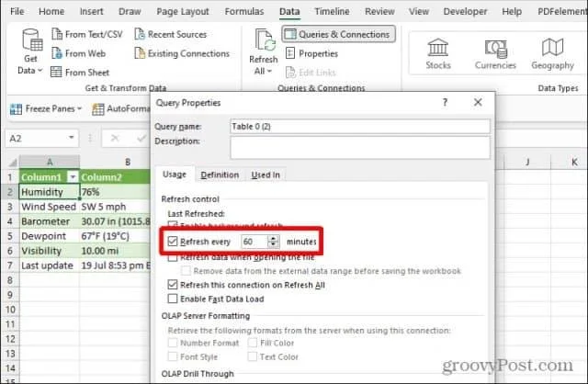Select the Wind Speed cell
The width and height of the screenshot is (588, 384).
pos(49,207)
